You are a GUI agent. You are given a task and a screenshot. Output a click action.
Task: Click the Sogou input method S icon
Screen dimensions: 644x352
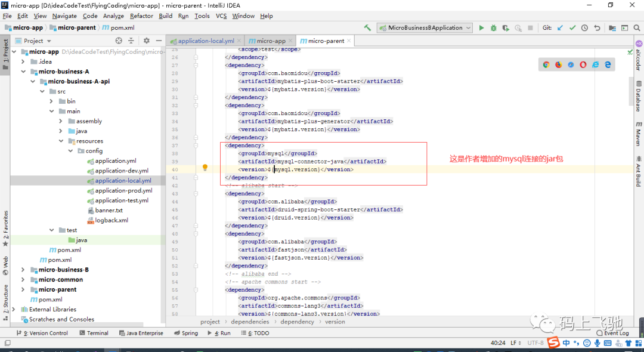click(554, 342)
